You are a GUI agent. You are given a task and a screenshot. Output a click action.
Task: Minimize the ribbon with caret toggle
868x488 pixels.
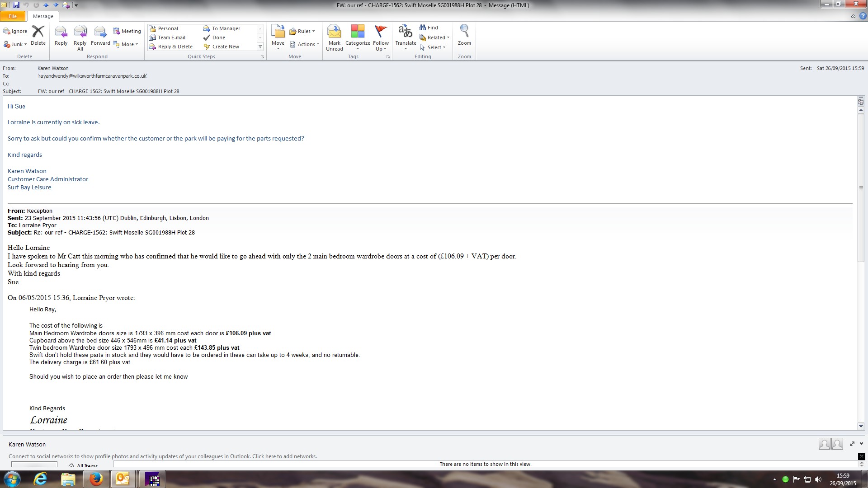tap(853, 16)
